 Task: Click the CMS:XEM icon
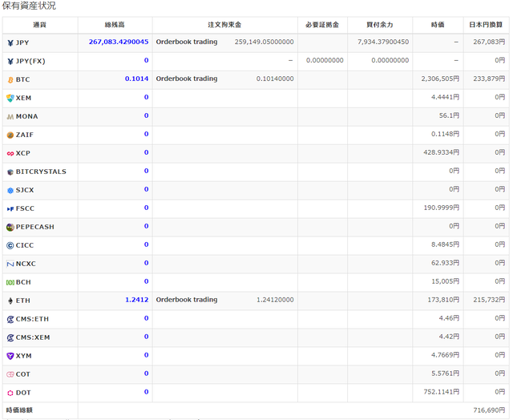pyautogui.click(x=10, y=337)
